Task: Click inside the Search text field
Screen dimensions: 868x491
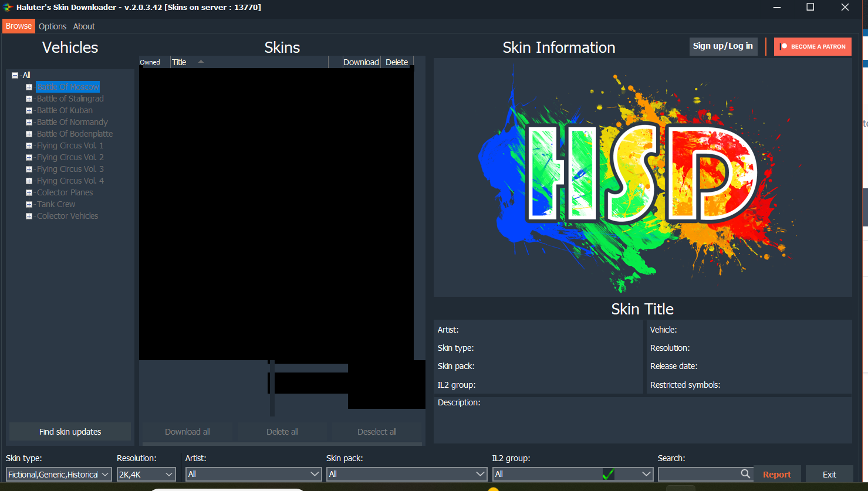Action: tap(698, 474)
